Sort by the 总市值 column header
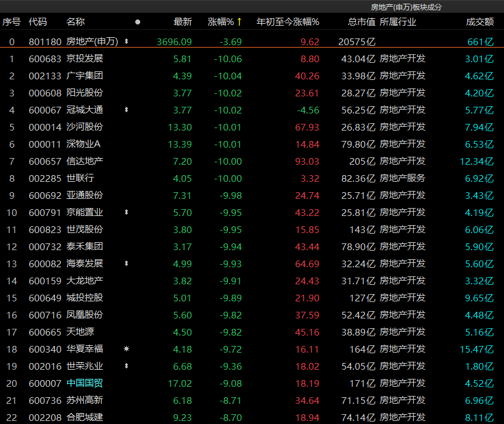504x424 pixels. click(x=361, y=22)
